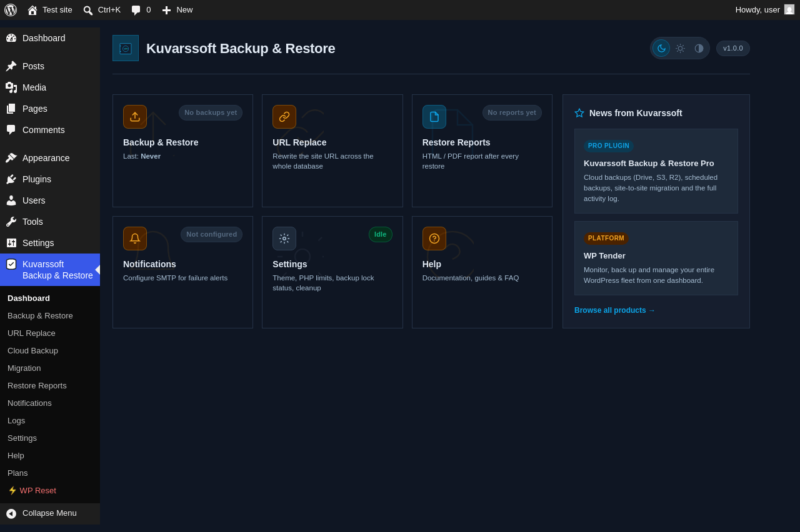Click the No backups yet badge
This screenshot has width=800, height=532.
pyautogui.click(x=211, y=112)
